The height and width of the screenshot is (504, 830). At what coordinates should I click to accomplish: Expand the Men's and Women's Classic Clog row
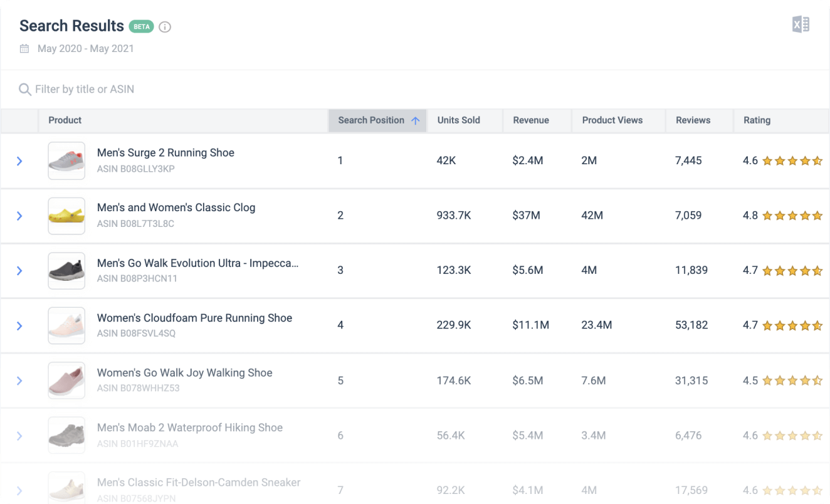tap(19, 216)
